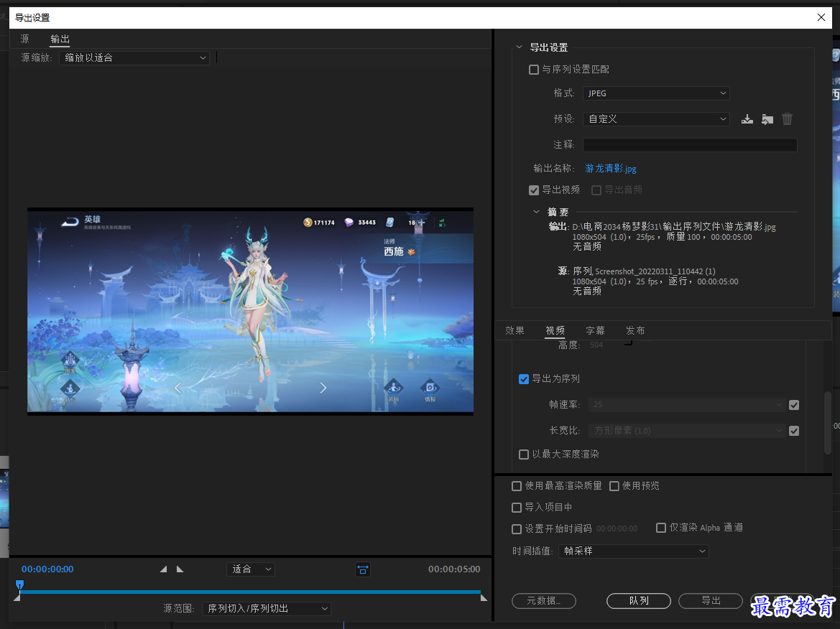Click the next-hero arrow in the preview
The height and width of the screenshot is (629, 840).
click(323, 388)
